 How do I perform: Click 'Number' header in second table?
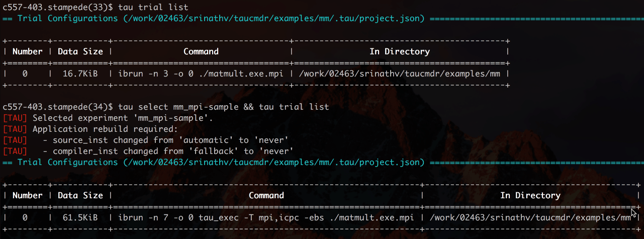(28, 195)
